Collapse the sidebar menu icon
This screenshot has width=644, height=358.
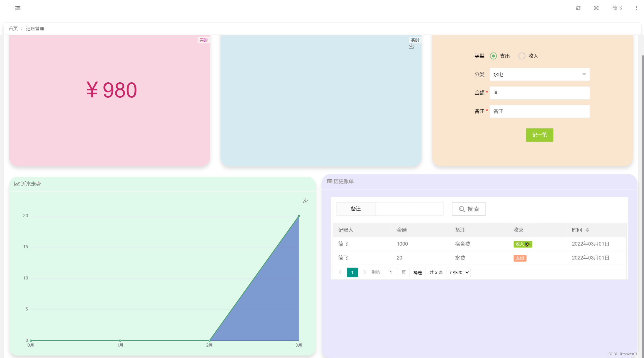tap(18, 8)
